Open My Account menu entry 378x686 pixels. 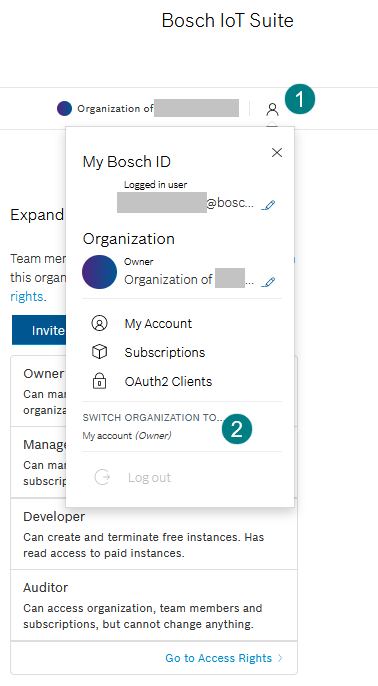tap(158, 324)
